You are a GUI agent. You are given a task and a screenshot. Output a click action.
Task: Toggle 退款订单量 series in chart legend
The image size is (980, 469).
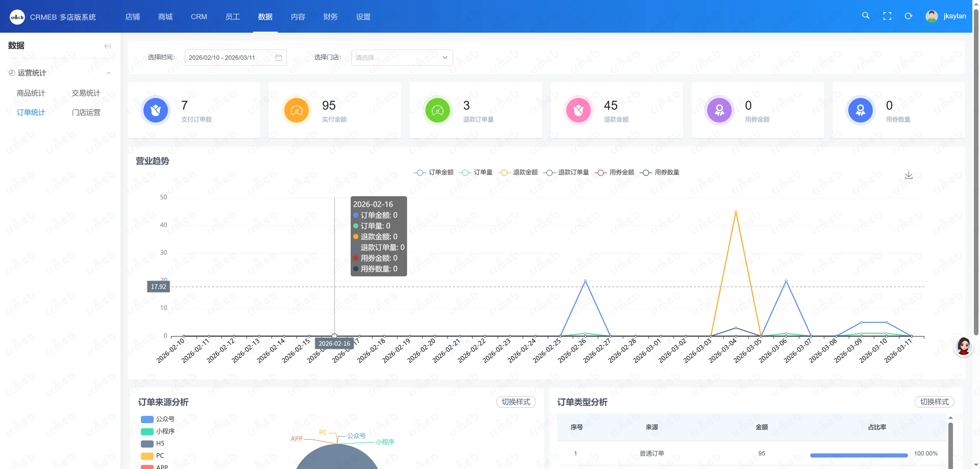point(566,172)
